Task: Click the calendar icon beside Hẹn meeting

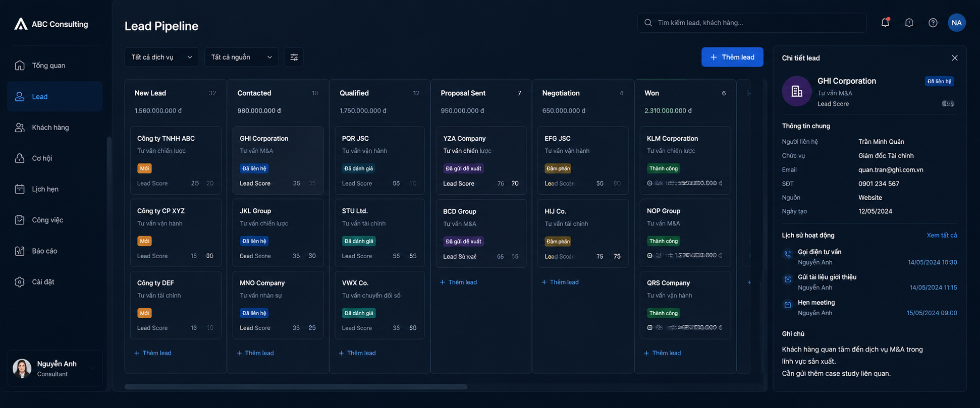Action: pos(787,305)
